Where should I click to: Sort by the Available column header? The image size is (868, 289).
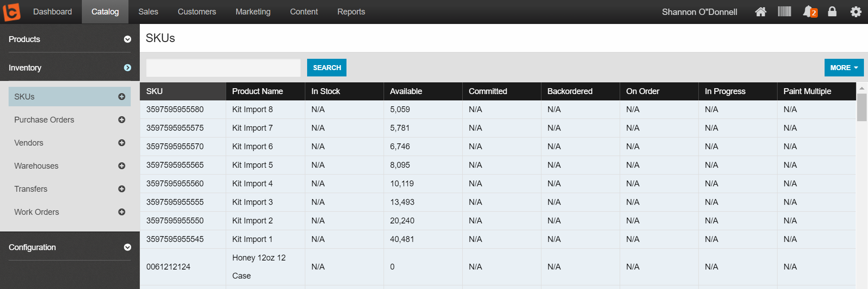click(x=423, y=91)
